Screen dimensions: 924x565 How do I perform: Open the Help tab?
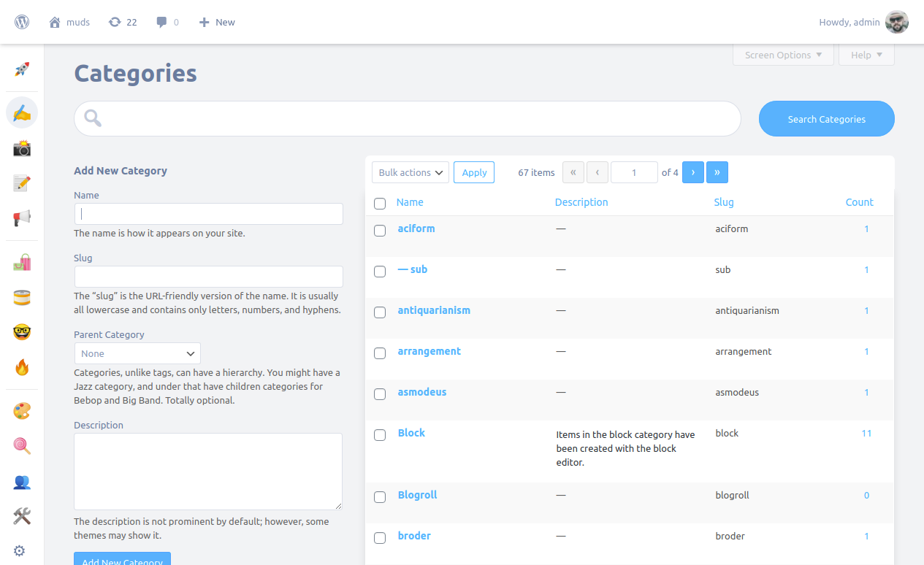pos(867,55)
